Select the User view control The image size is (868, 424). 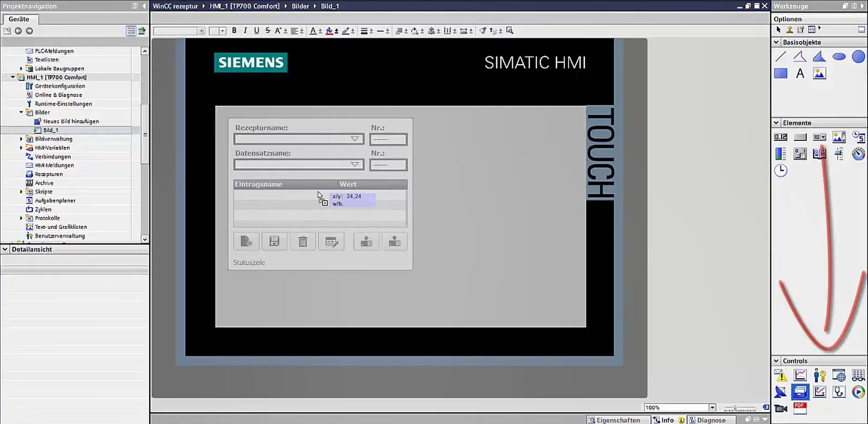coord(820,375)
